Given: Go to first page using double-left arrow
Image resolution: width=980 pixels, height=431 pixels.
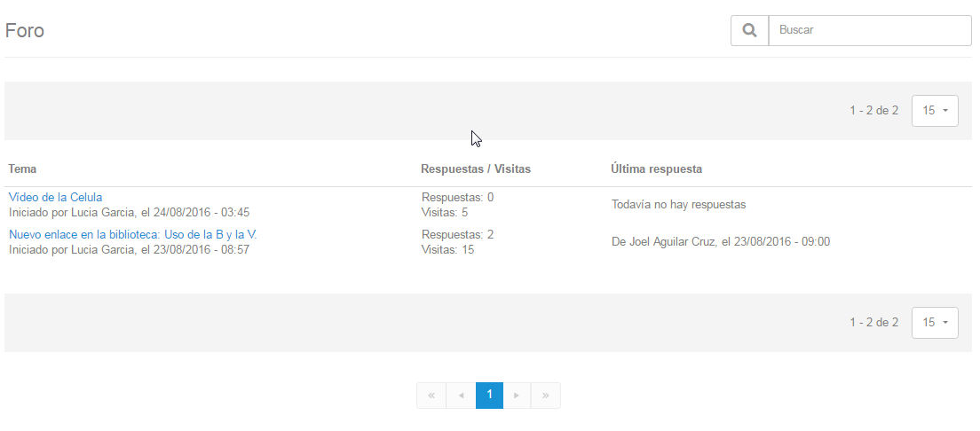Looking at the screenshot, I should [x=431, y=396].
